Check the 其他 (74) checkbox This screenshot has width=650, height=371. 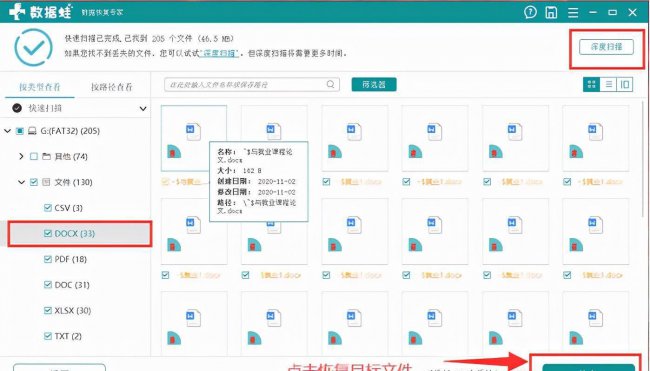[x=34, y=156]
